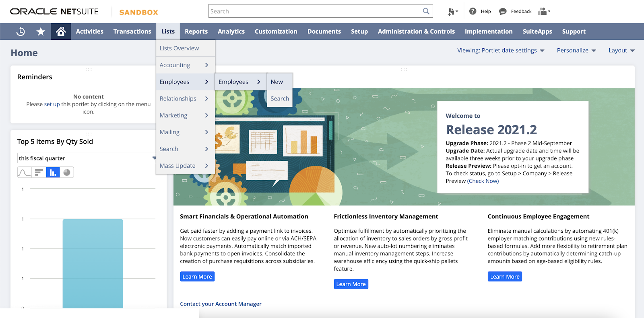Open the Activities menu
Image resolution: width=644 pixels, height=318 pixels.
(89, 31)
